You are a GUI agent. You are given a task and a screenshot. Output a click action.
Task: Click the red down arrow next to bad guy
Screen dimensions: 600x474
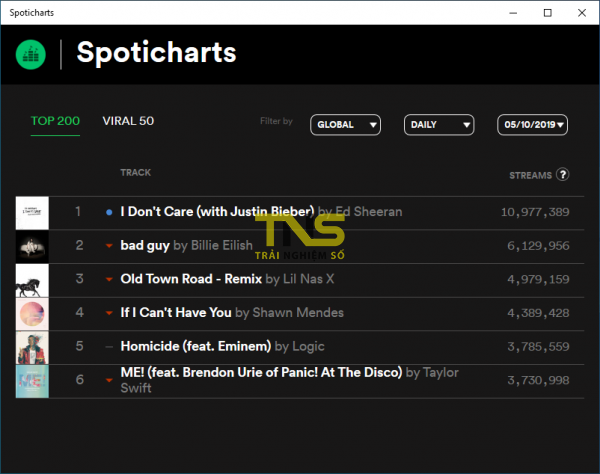pyautogui.click(x=108, y=246)
